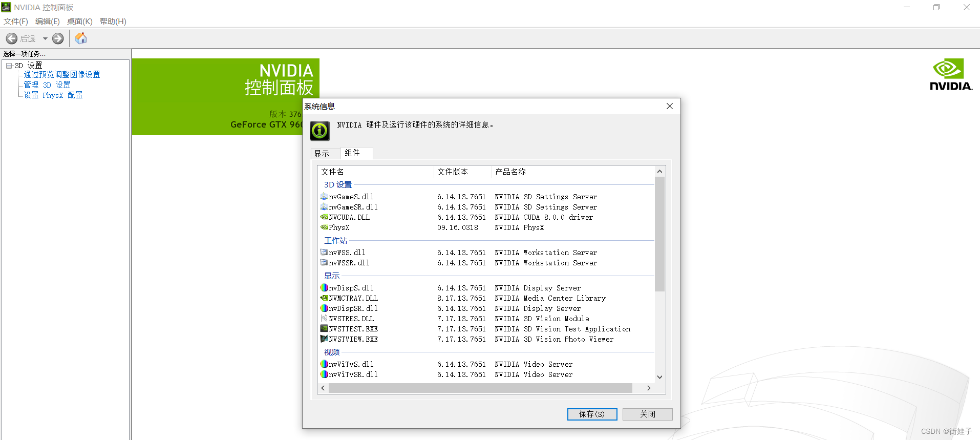Screen dimensions: 980x440
Task: Open 编辑(E) menu
Action: [48, 22]
